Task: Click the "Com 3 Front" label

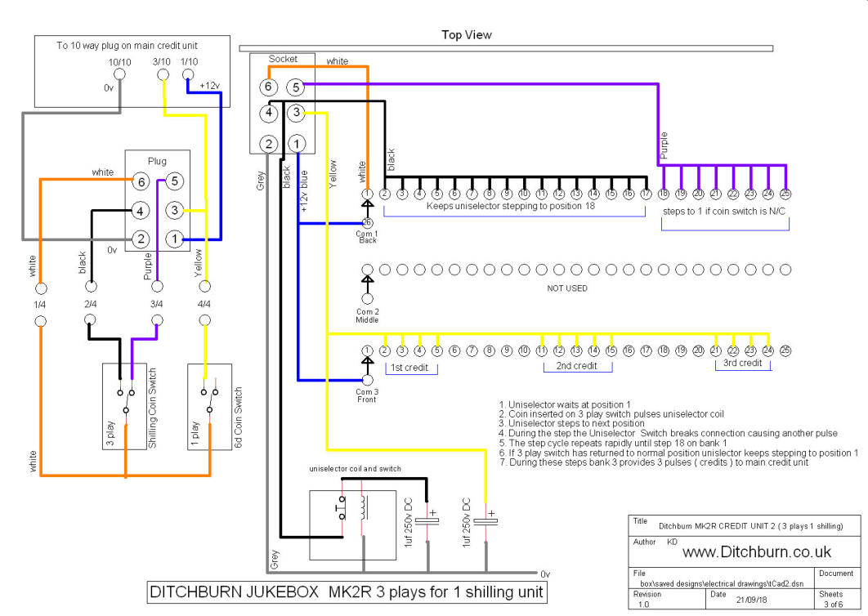Action: tap(367, 395)
